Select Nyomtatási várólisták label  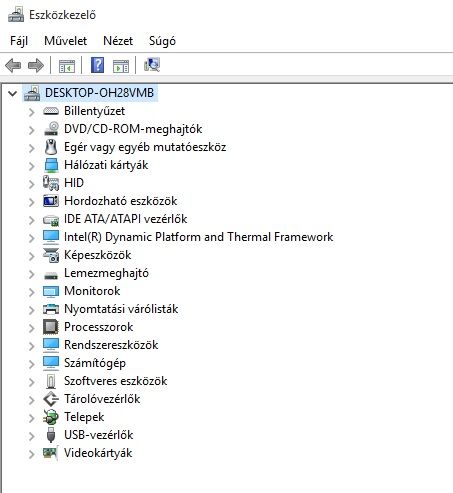tap(121, 309)
